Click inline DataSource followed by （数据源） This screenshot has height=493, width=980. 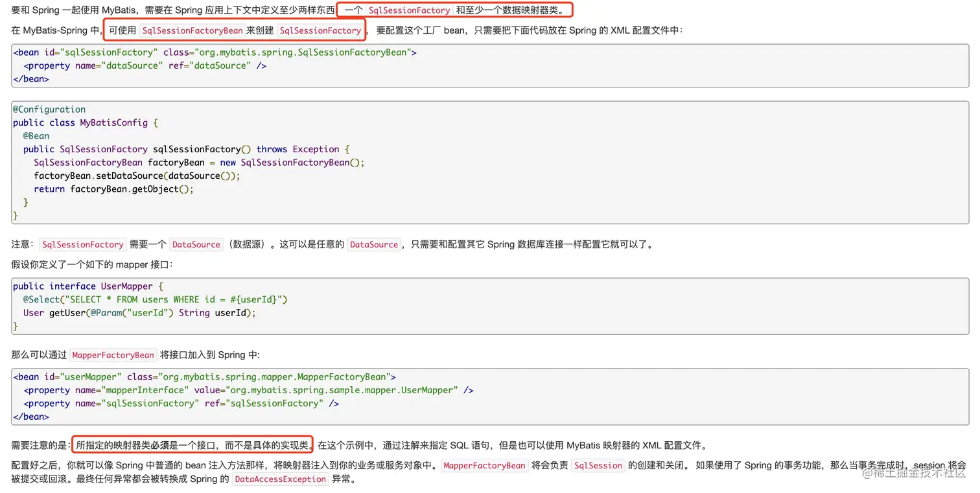click(196, 244)
